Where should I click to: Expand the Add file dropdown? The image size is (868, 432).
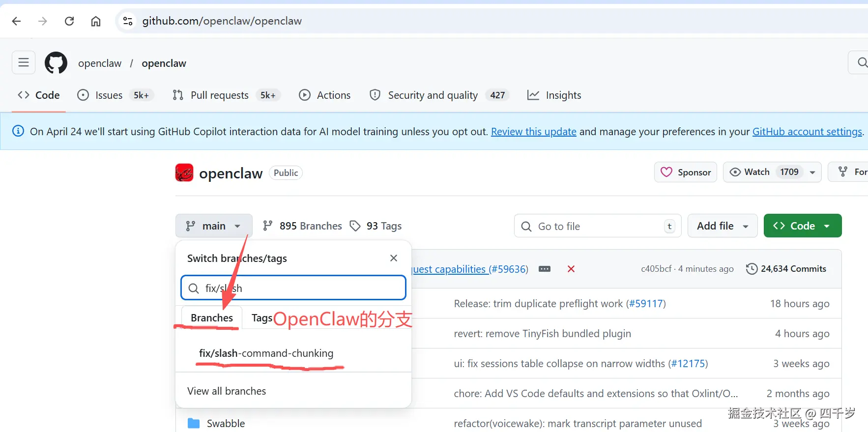(723, 226)
